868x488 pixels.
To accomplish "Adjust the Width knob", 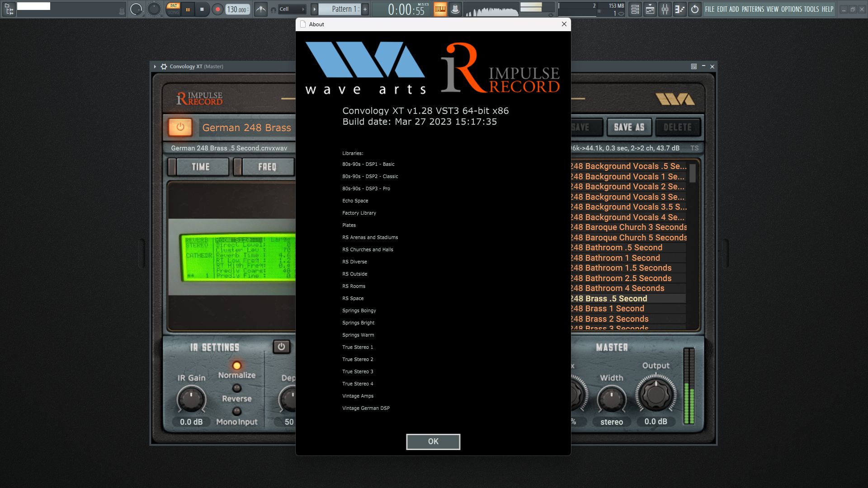I will tap(611, 399).
